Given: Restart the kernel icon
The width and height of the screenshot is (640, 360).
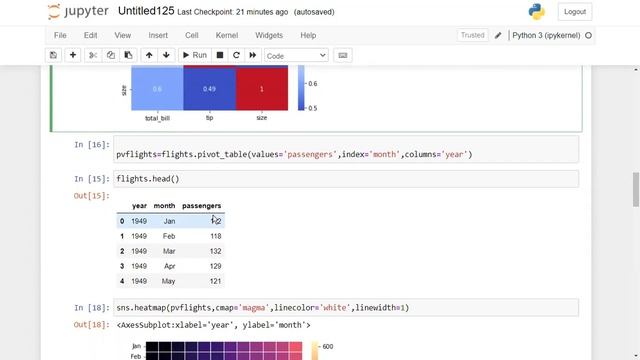Looking at the screenshot, I should click(x=236, y=55).
